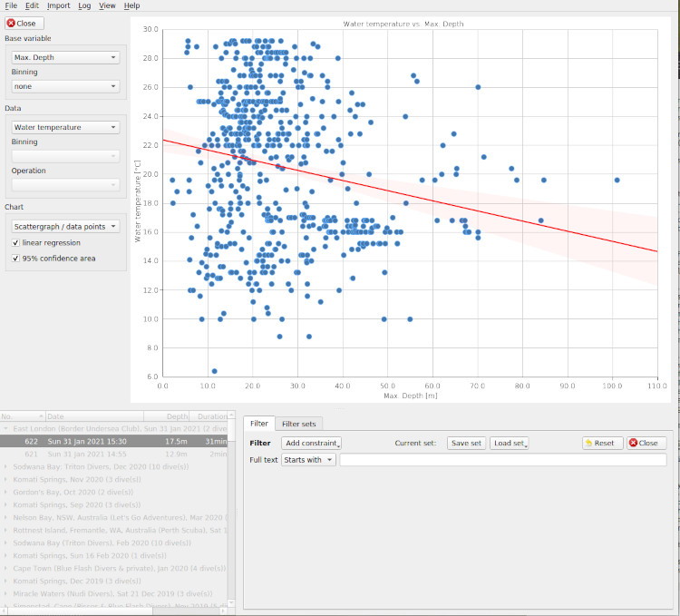Image resolution: width=680 pixels, height=616 pixels.
Task: Open the Import menu
Action: click(58, 5)
